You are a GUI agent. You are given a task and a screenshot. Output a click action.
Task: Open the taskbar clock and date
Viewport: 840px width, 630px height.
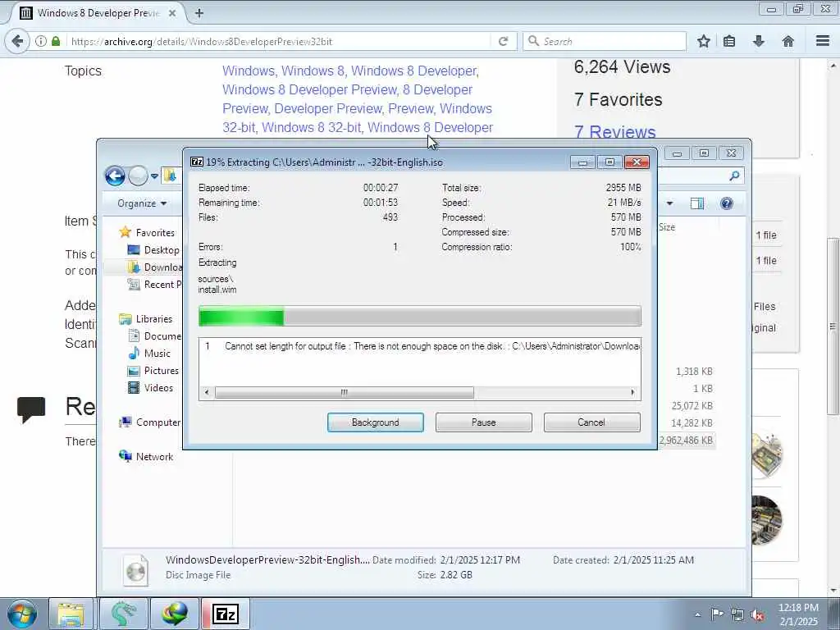point(798,614)
